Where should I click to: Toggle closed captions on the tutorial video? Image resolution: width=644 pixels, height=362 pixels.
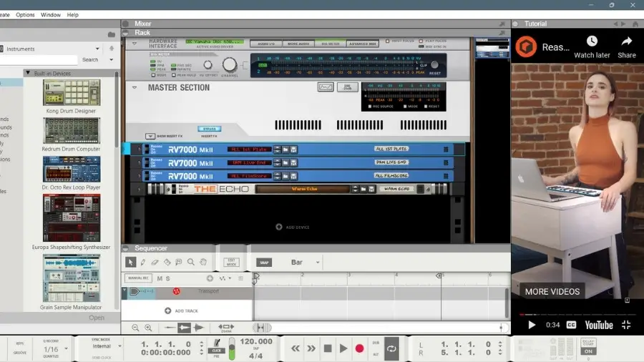[571, 325]
